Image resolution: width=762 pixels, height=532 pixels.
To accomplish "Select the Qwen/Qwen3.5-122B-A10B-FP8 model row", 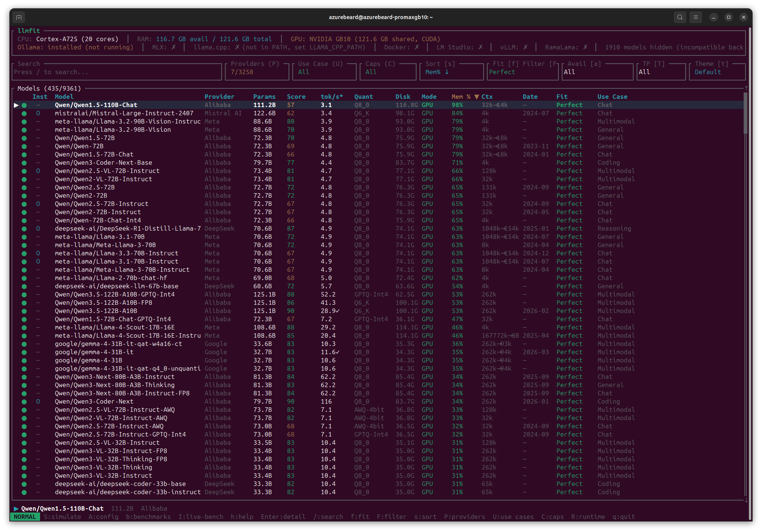I will pos(378,303).
